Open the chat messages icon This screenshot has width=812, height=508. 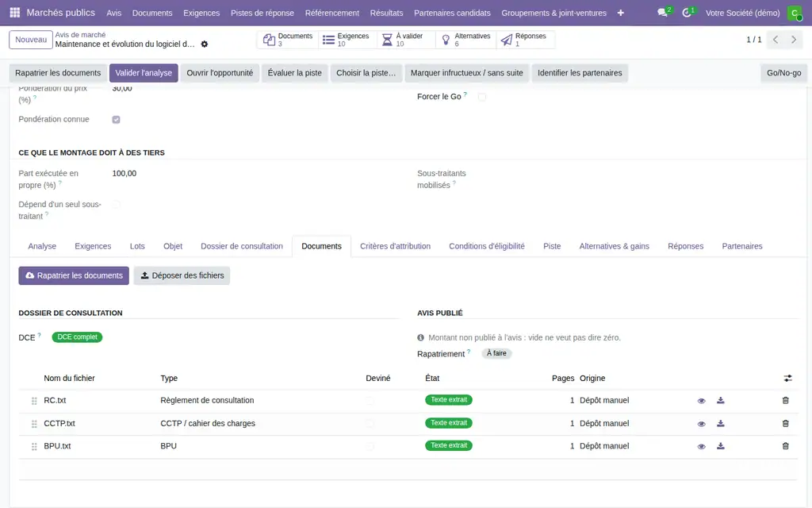pyautogui.click(x=662, y=13)
